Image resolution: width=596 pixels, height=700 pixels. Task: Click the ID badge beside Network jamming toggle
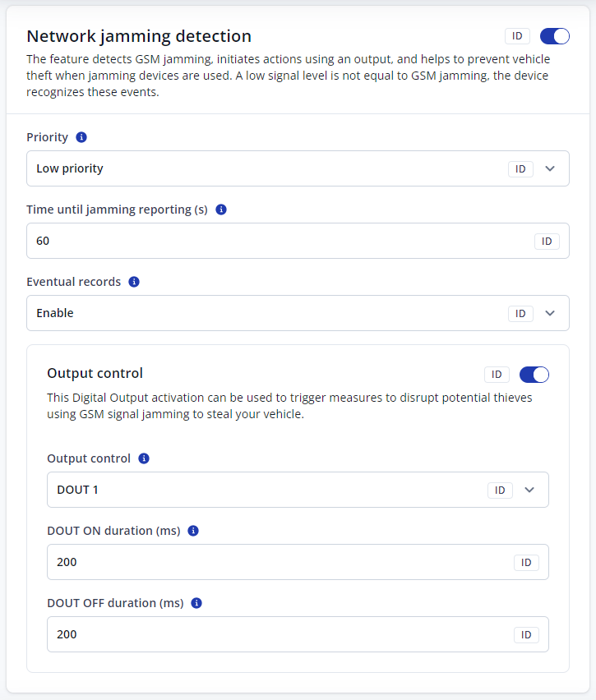517,36
